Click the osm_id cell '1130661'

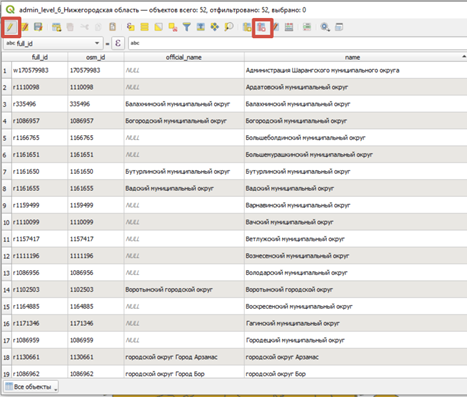[96, 357]
